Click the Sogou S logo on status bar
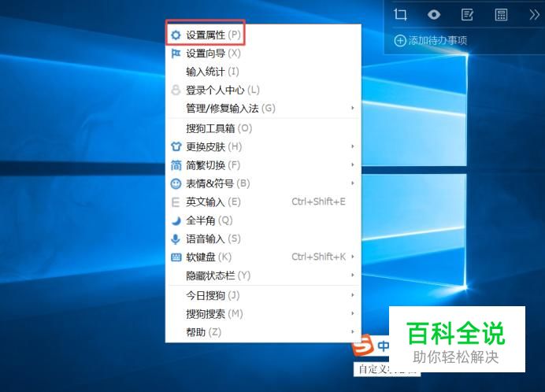The image size is (545, 392). click(362, 345)
